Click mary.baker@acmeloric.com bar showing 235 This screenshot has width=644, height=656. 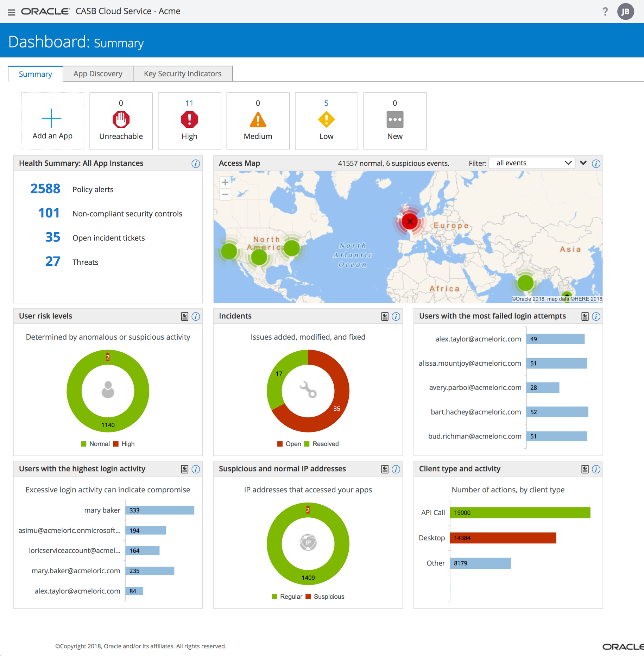150,571
